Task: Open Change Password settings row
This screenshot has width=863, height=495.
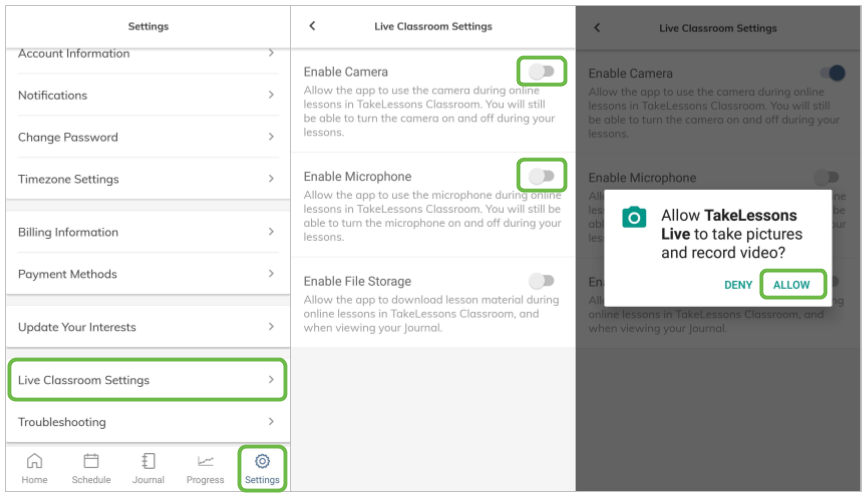Action: click(x=148, y=137)
